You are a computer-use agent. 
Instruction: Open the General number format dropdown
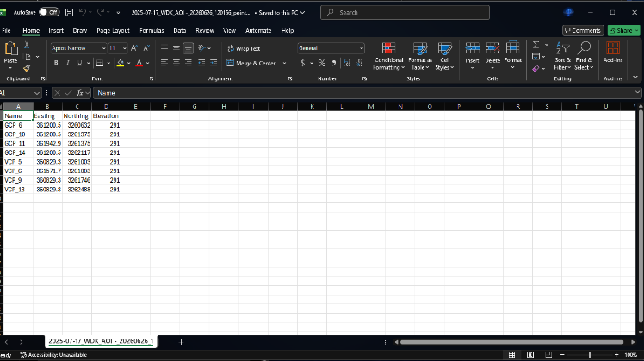click(362, 48)
